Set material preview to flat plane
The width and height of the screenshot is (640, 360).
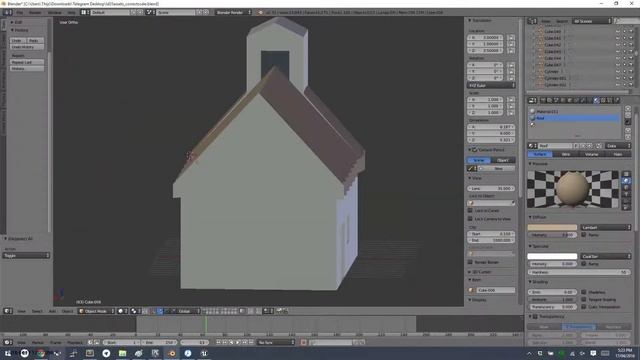(627, 174)
